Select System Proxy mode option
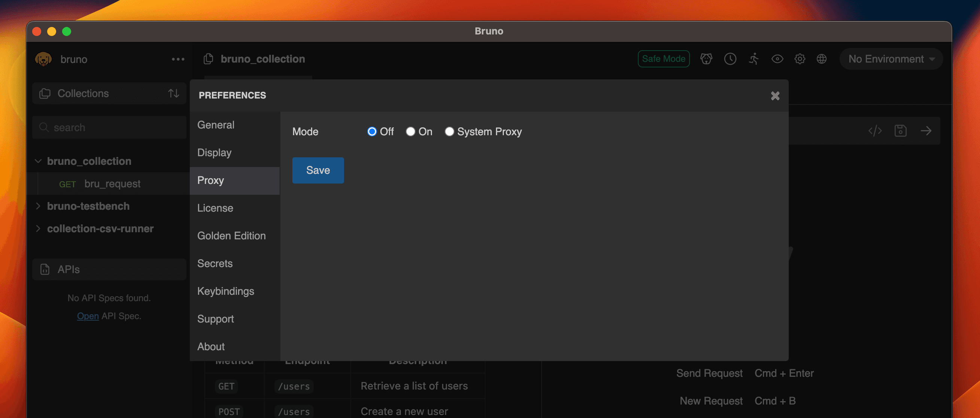The height and width of the screenshot is (418, 980). tap(449, 131)
